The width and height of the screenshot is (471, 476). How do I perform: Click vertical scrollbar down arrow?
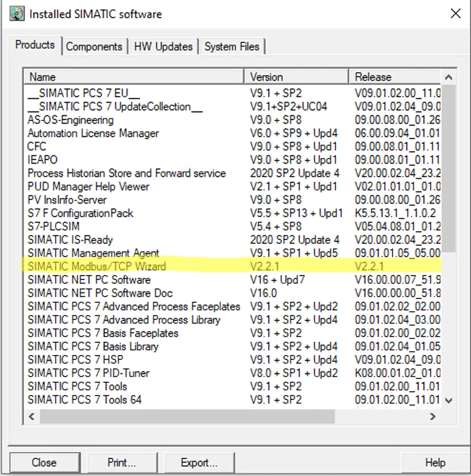click(449, 401)
